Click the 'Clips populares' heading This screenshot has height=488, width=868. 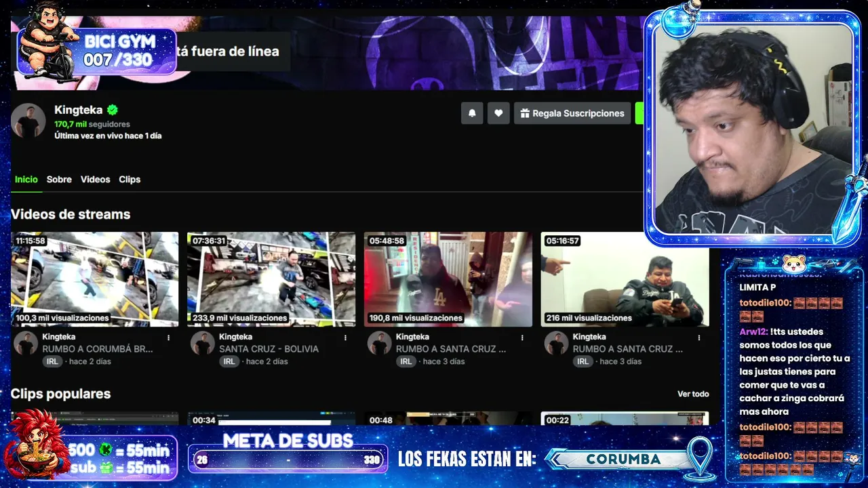click(60, 394)
